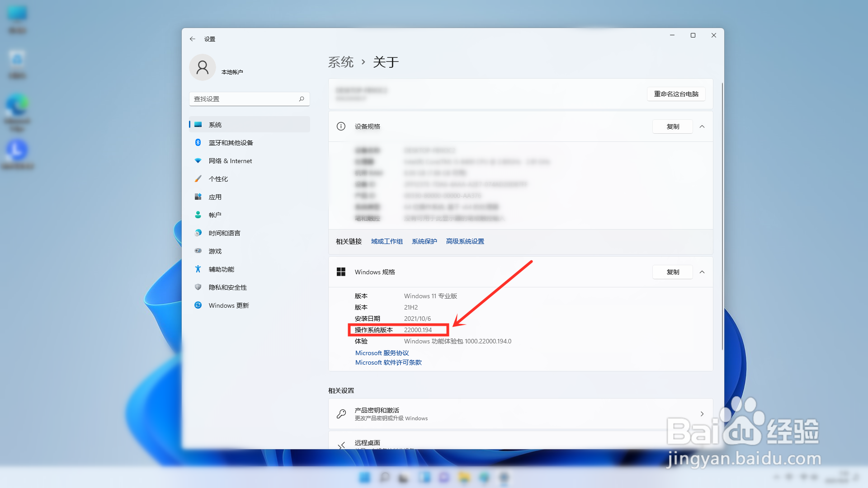Viewport: 868px width, 488px height.
Task: Open Microsoft Edge on the desktop
Action: [x=17, y=112]
